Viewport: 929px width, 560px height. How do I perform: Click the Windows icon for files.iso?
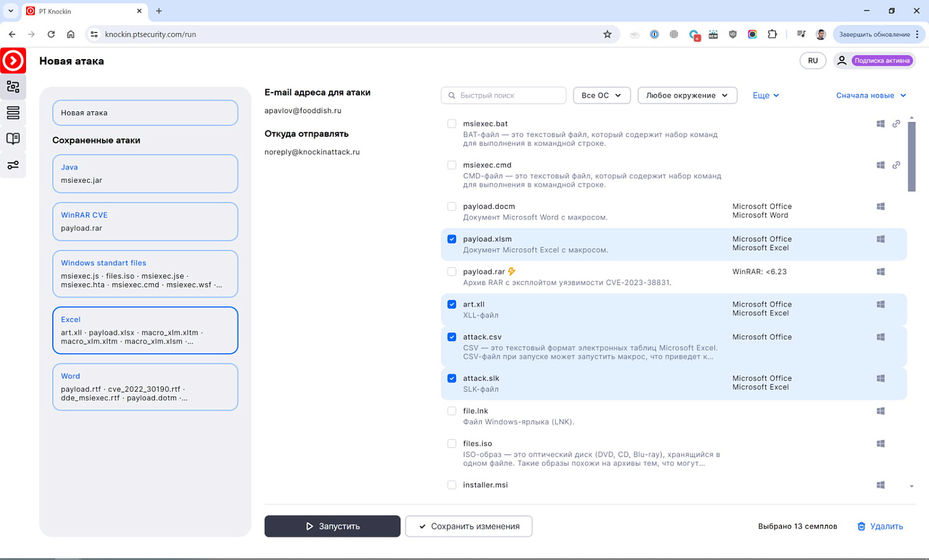click(880, 444)
